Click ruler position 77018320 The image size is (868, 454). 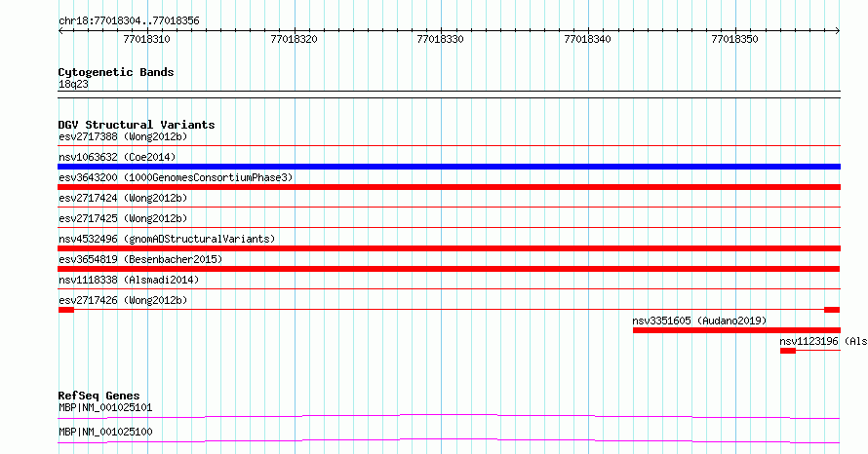point(294,39)
